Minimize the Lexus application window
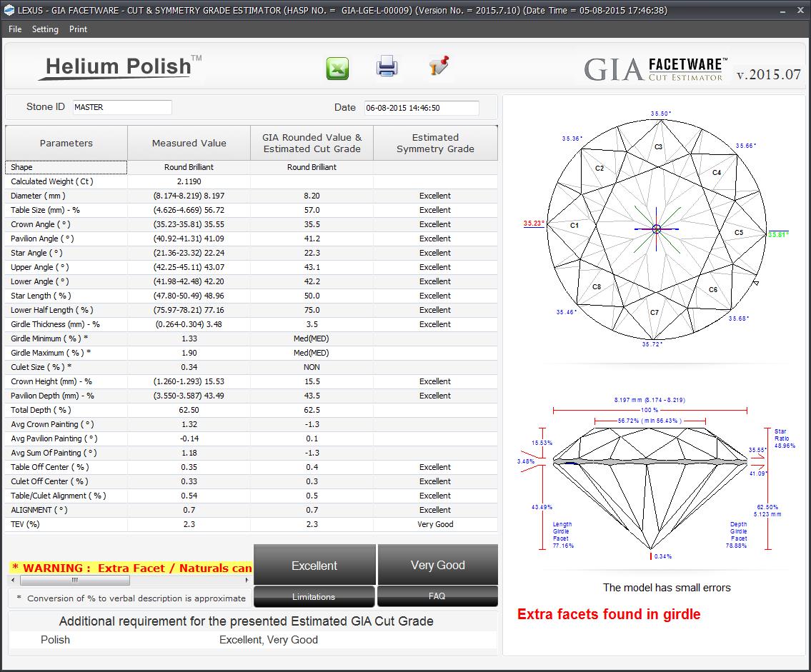Screen dimensions: 811x672 (x=783, y=10)
